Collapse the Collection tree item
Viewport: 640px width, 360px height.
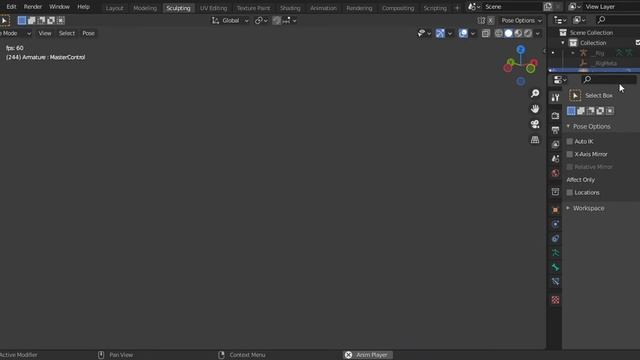(563, 43)
